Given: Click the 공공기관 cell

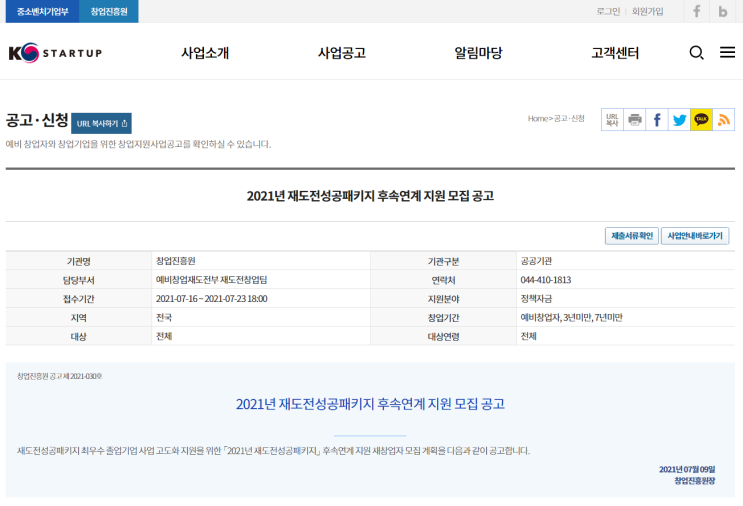Looking at the screenshot, I should [536, 261].
